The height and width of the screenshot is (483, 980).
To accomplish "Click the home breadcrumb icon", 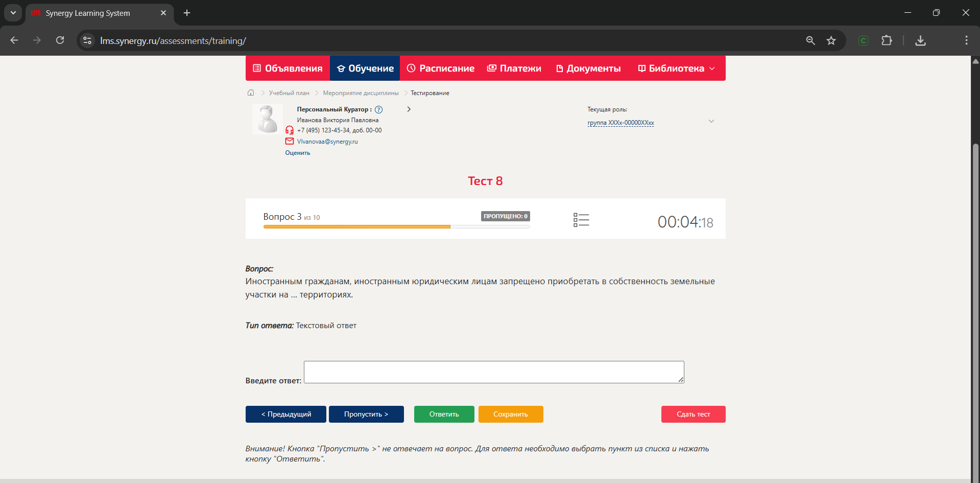I will point(251,93).
